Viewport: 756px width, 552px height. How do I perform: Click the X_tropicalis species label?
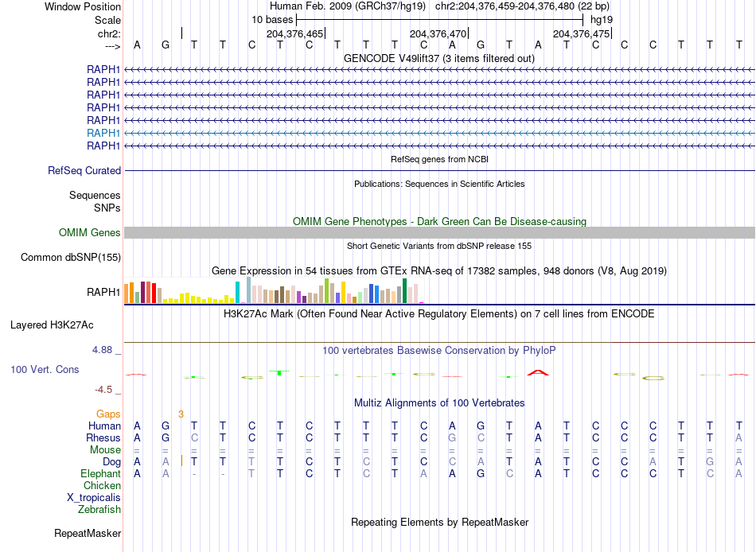pyautogui.click(x=94, y=498)
